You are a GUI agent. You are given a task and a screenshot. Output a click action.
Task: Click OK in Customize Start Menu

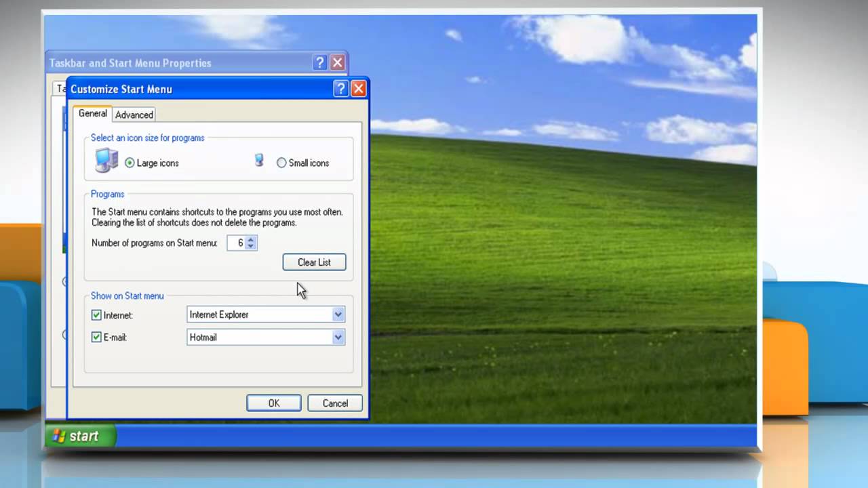274,403
